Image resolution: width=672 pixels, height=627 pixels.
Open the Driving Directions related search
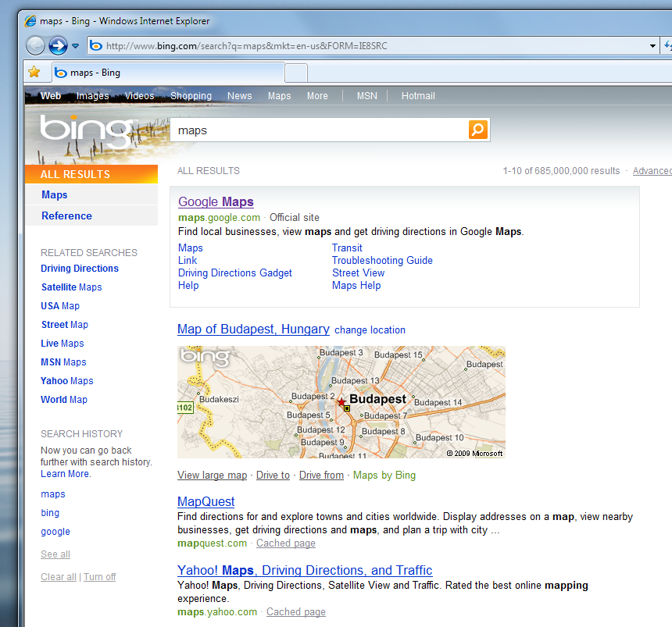80,269
